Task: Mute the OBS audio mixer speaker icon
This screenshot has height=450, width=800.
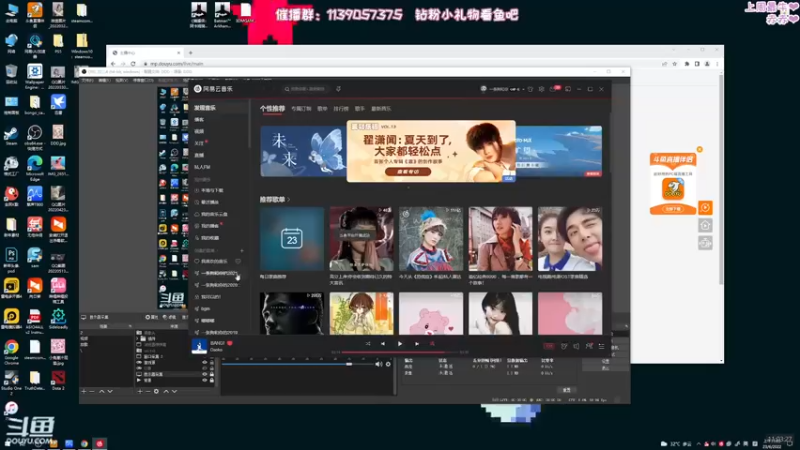Action: click(x=379, y=364)
